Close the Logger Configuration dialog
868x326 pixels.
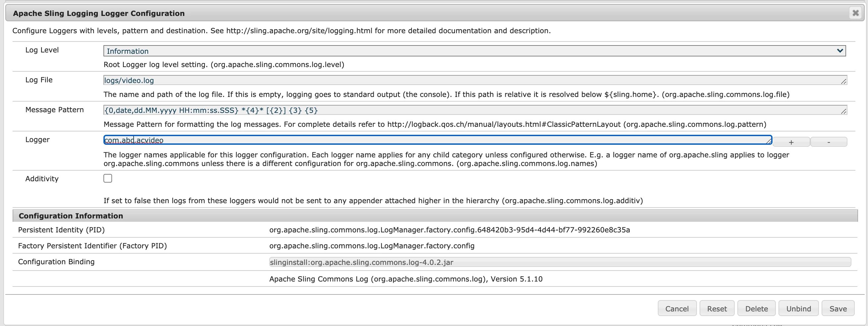point(855,13)
